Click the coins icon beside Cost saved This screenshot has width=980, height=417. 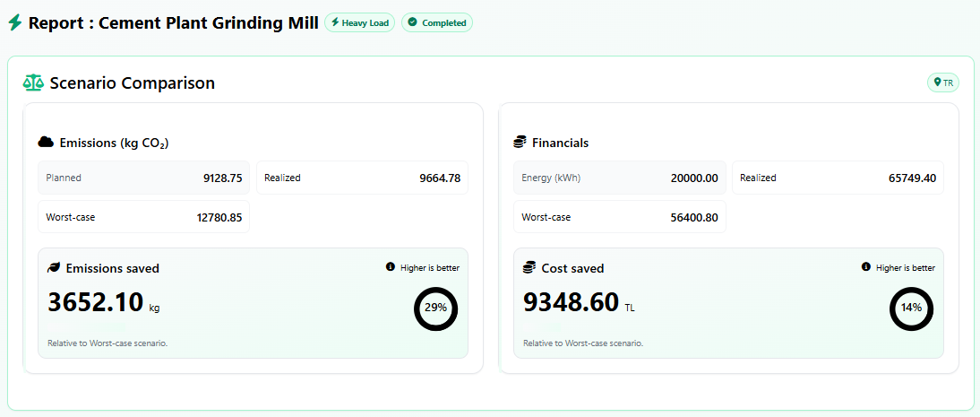coord(529,268)
